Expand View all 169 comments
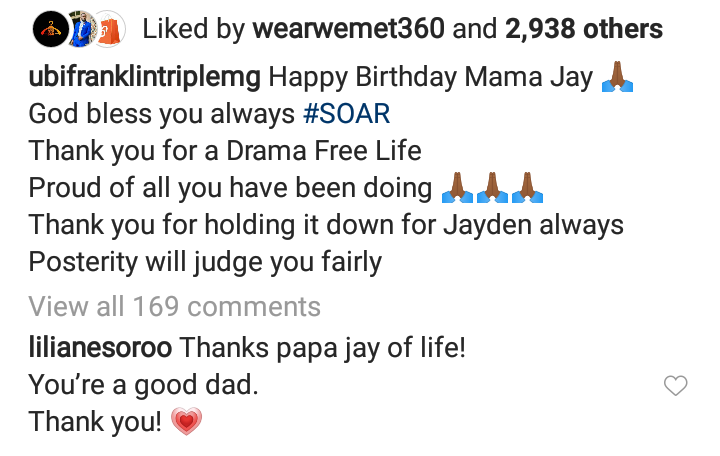 tap(174, 306)
